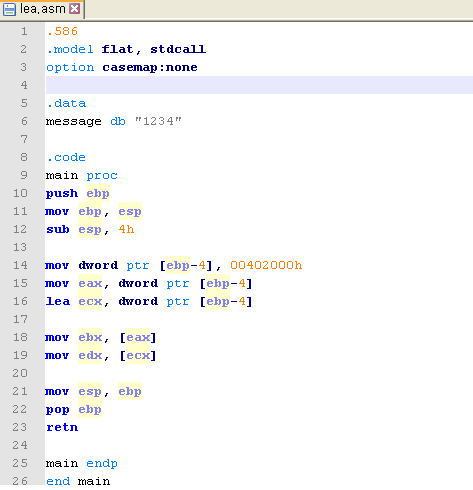Screen dimensions: 473x490
Task: Click the .data directive
Action: coord(66,103)
